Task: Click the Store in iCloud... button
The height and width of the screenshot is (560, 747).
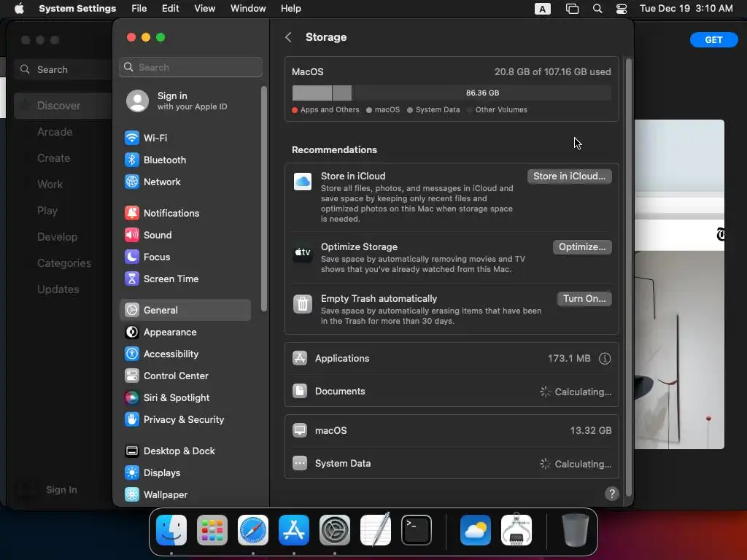Action: [569, 176]
